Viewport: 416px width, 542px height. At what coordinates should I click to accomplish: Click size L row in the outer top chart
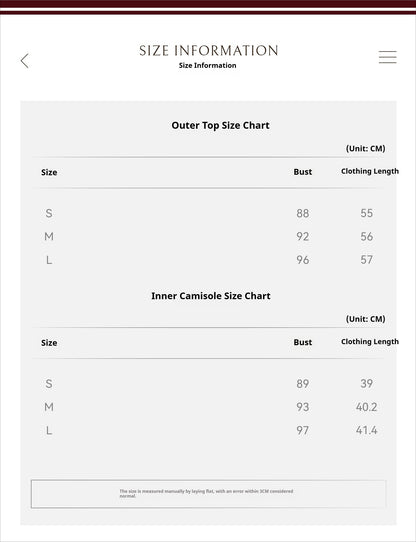[209, 260]
